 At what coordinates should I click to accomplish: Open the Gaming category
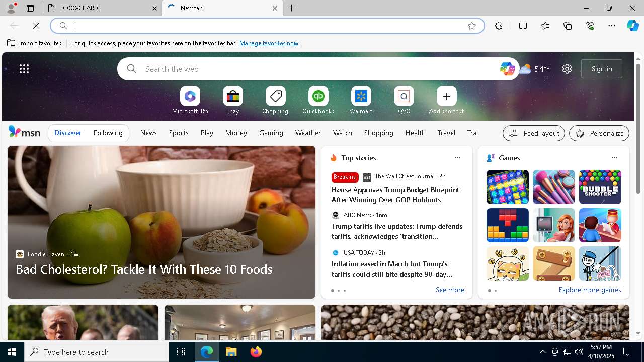(271, 133)
